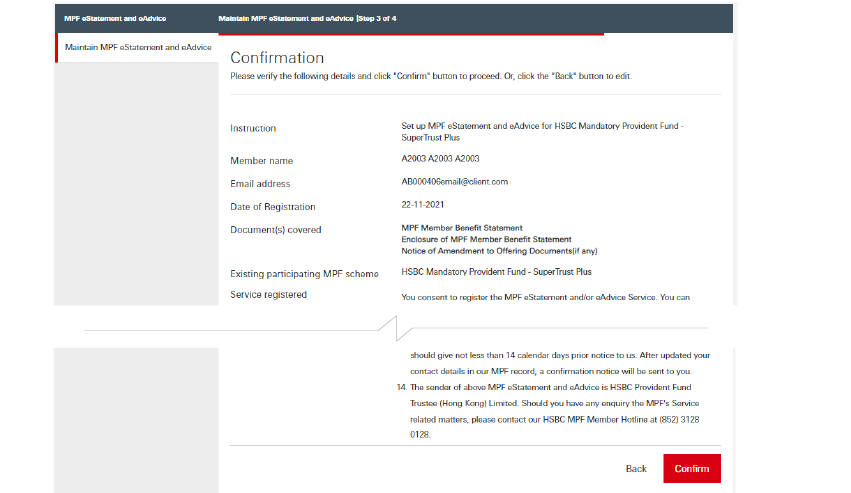Select MPF Member Benefit Statement line
The image size is (851, 493).
(x=462, y=228)
